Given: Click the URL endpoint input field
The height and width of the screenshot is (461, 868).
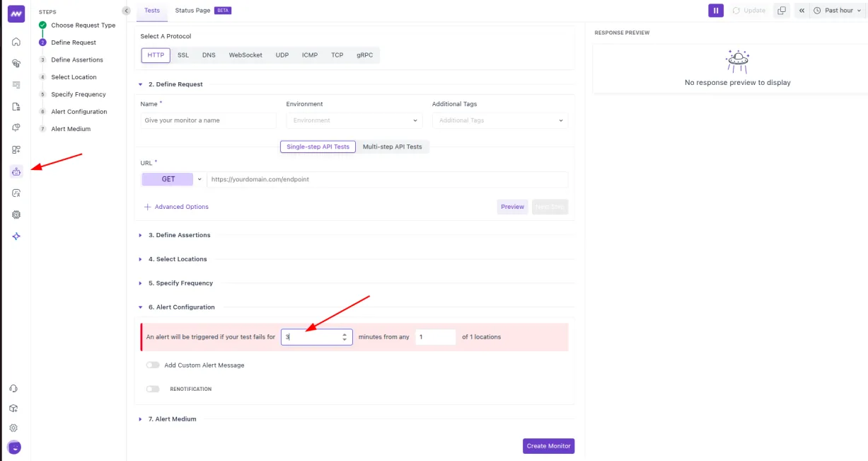Looking at the screenshot, I should pos(388,179).
